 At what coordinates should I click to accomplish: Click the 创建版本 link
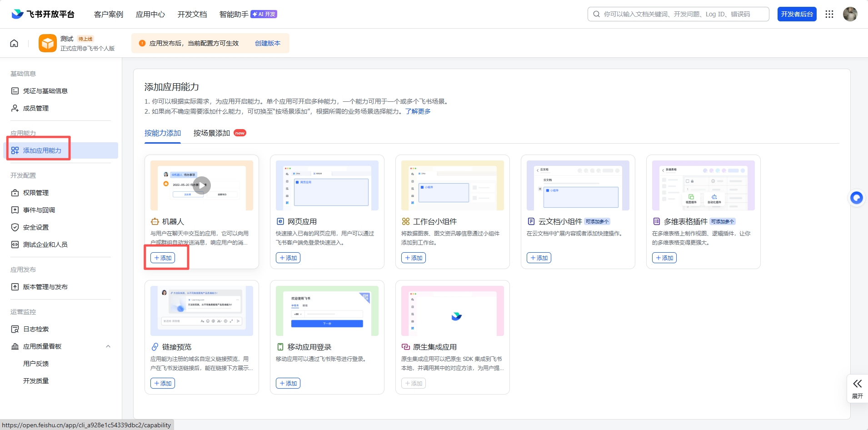click(x=268, y=43)
